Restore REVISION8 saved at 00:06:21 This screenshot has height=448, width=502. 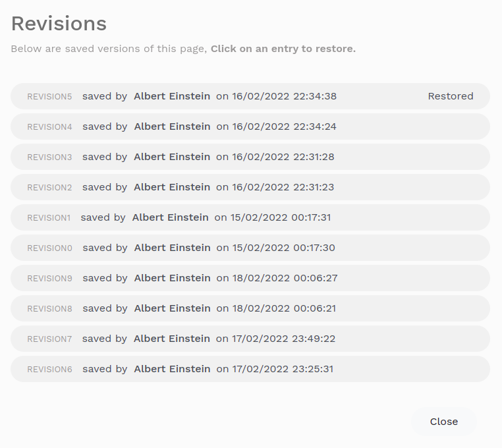[250, 308]
